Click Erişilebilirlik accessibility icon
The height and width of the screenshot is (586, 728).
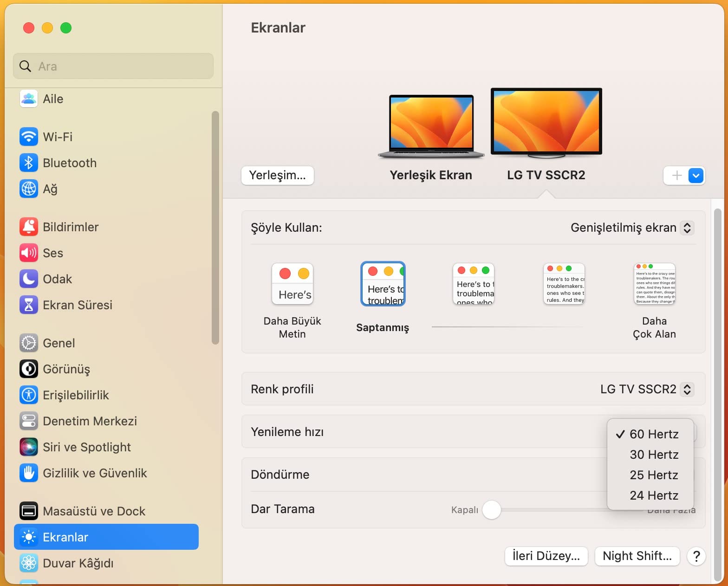pos(29,395)
